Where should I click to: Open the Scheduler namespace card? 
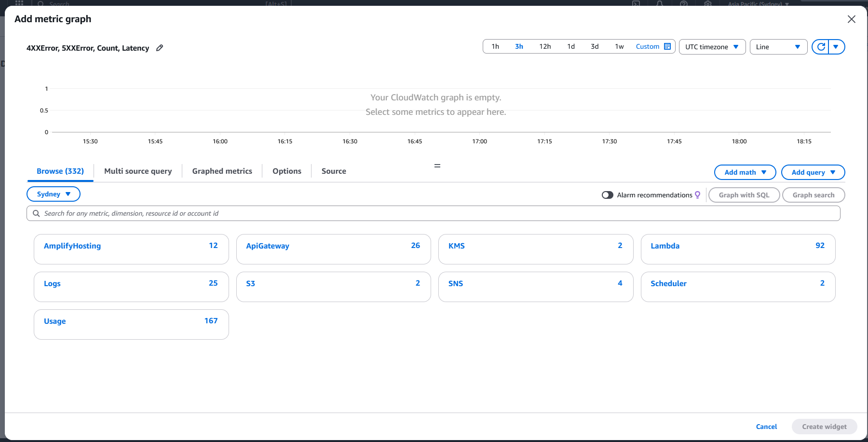[x=738, y=287]
